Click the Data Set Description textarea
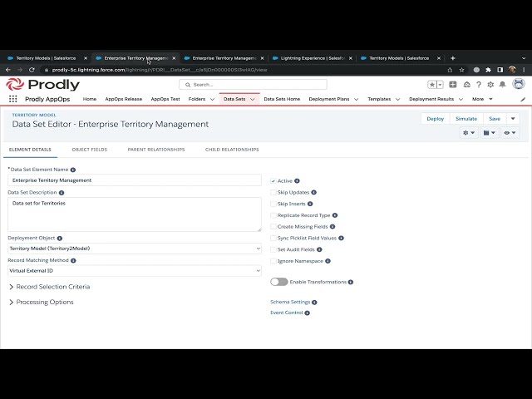This screenshot has width=532, height=399. tap(135, 214)
